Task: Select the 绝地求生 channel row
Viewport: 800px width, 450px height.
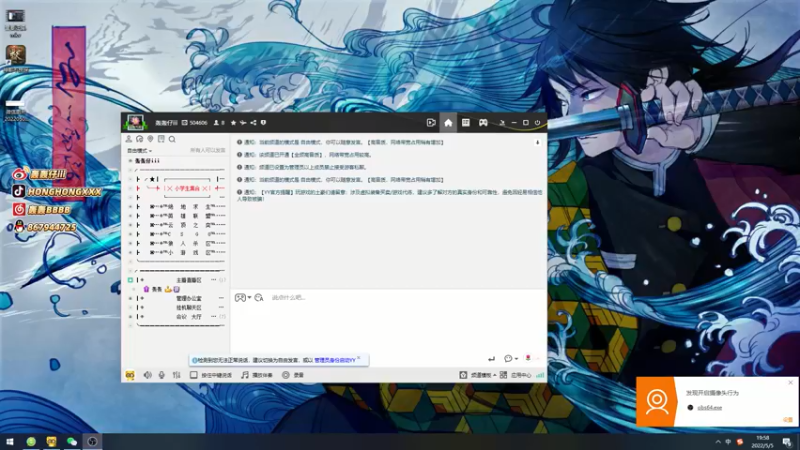Action: point(177,207)
